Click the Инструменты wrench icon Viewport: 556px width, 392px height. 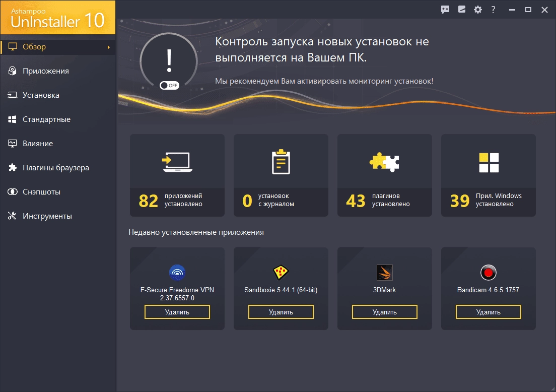pos(12,216)
